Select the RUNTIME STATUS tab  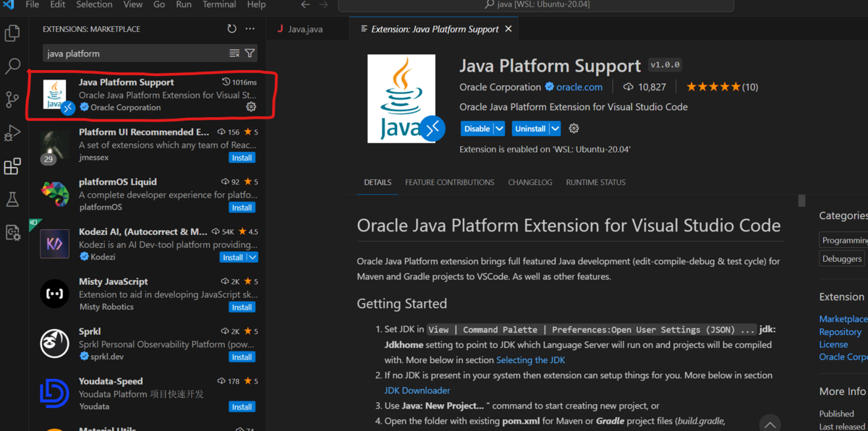click(x=596, y=182)
